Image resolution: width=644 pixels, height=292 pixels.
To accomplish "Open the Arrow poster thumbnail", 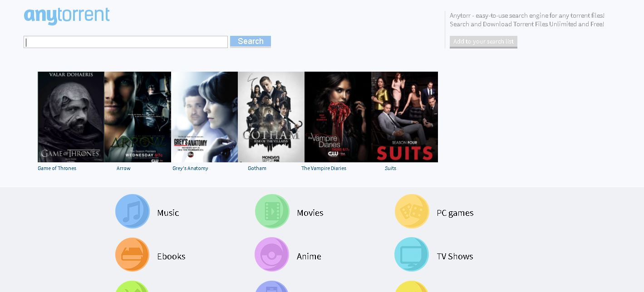I will point(138,117).
